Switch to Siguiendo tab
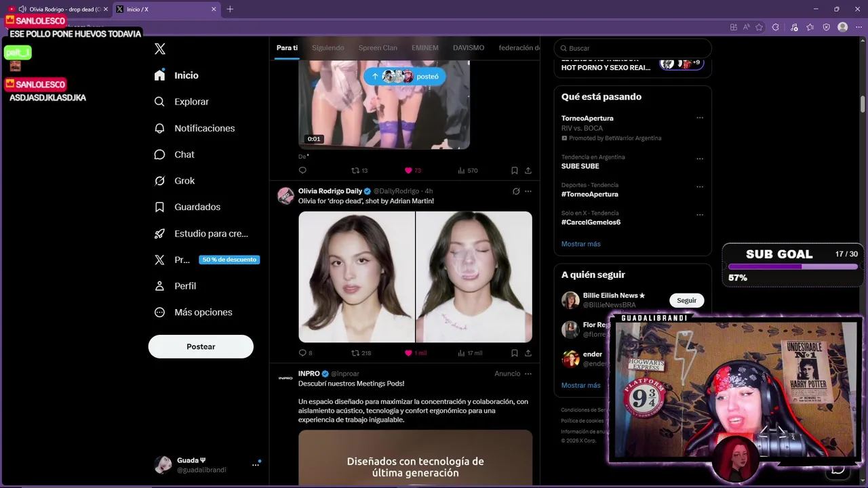Screen dimensions: 868x488 (328, 48)
